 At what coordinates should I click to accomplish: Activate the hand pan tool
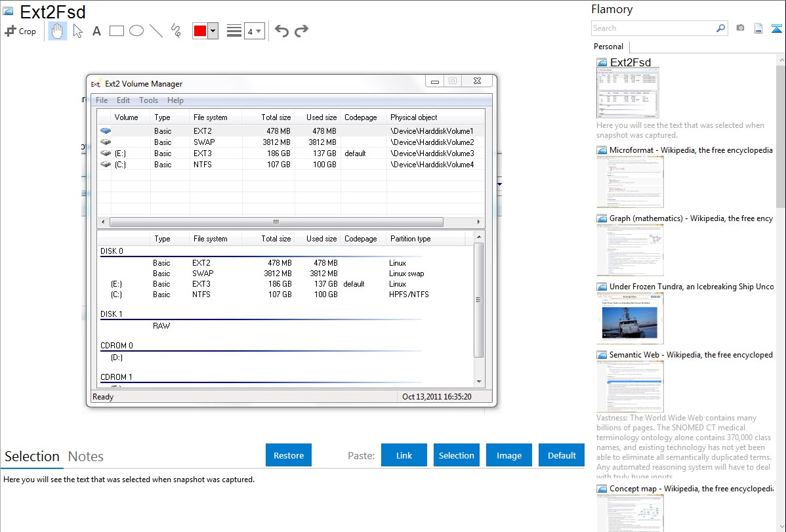pyautogui.click(x=57, y=31)
